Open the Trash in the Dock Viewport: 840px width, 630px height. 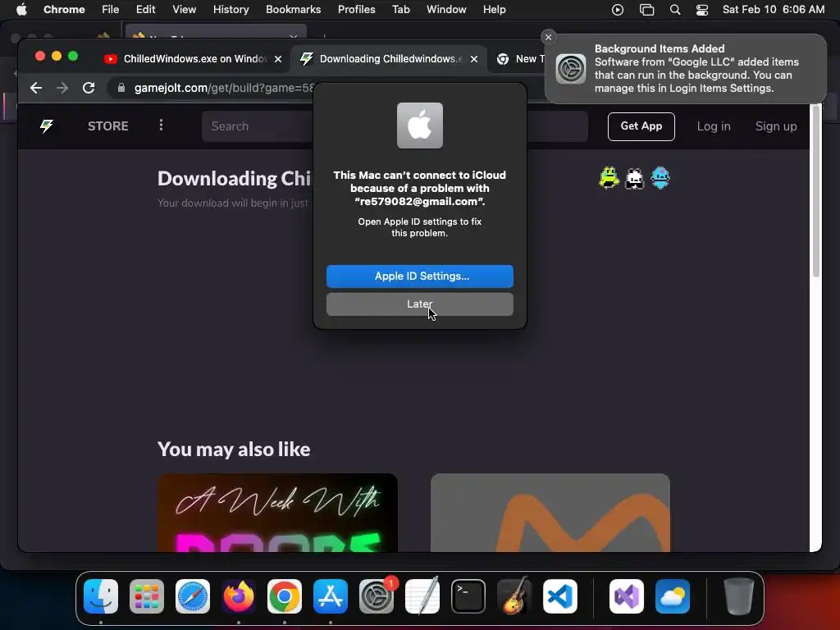point(739,596)
